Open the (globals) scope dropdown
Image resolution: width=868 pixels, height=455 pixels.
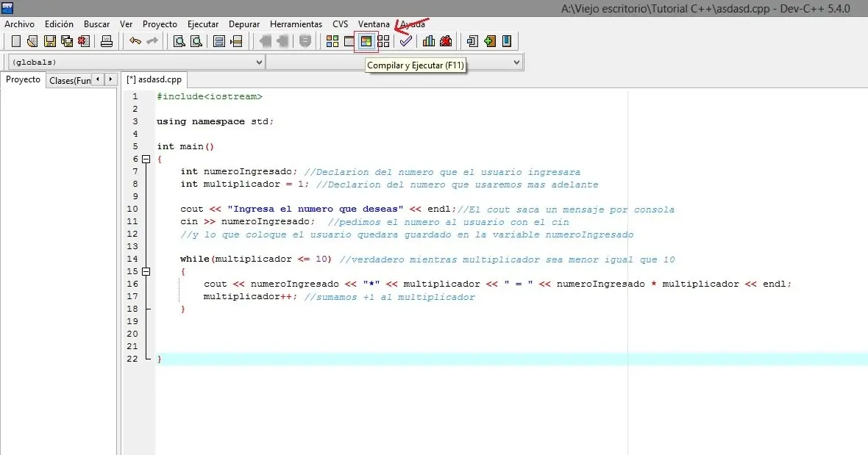pos(135,62)
